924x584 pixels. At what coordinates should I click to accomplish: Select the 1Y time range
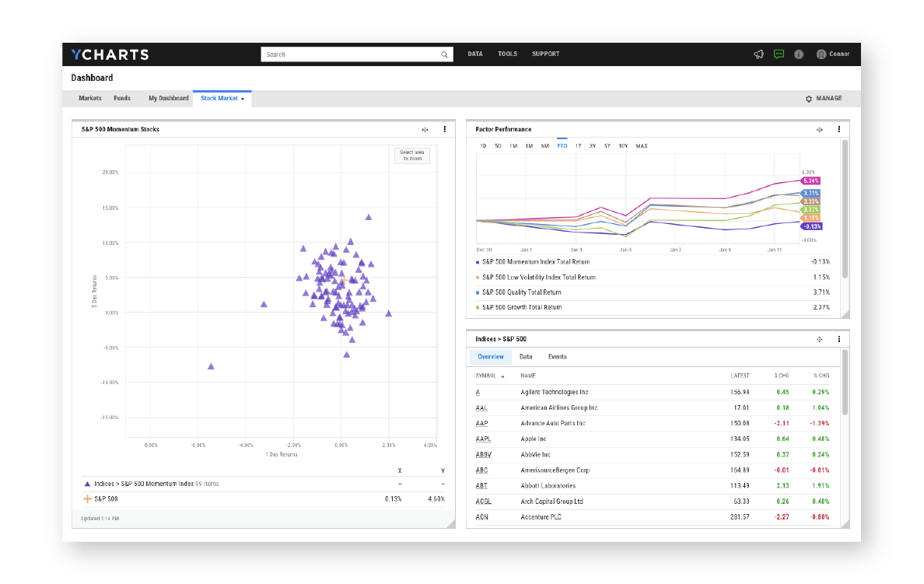tap(578, 145)
